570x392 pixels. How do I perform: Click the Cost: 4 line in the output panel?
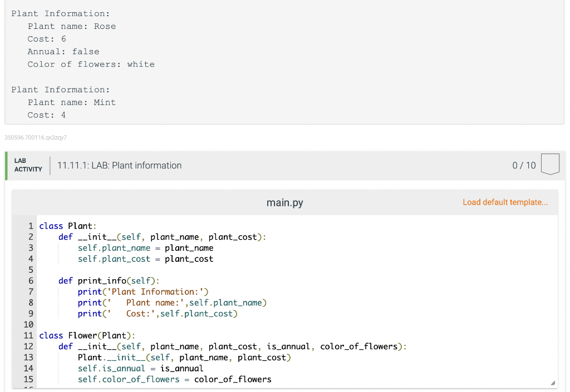[x=46, y=115]
